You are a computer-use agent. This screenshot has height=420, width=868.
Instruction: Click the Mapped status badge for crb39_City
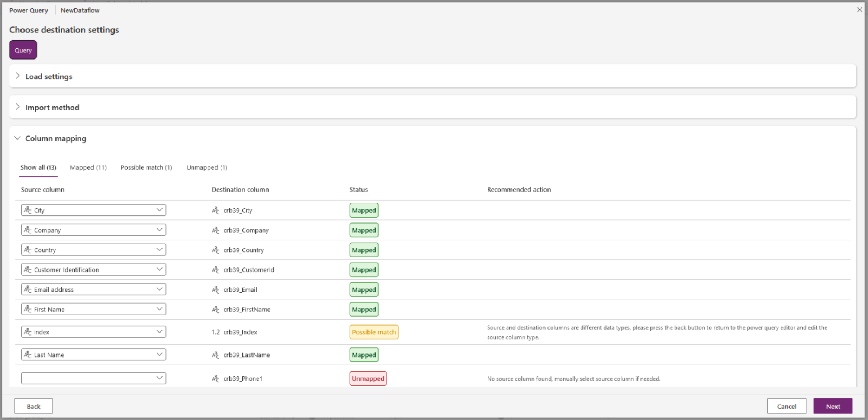pyautogui.click(x=363, y=210)
